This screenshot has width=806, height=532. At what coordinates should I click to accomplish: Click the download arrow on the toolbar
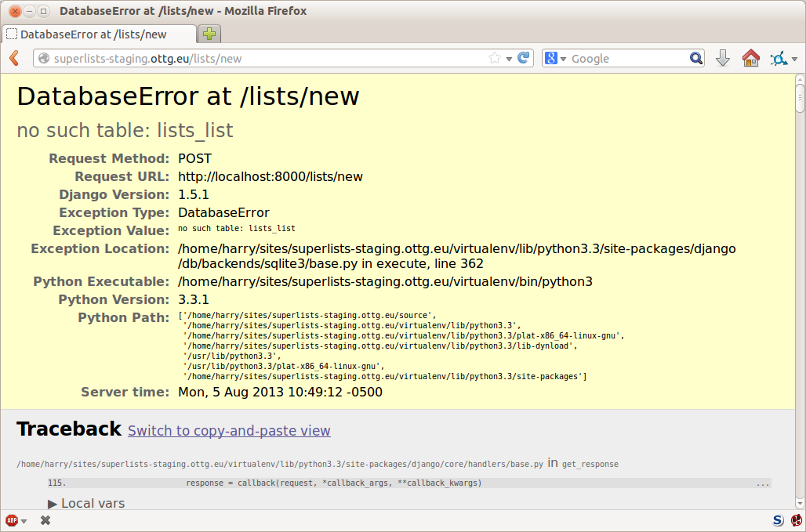722,58
